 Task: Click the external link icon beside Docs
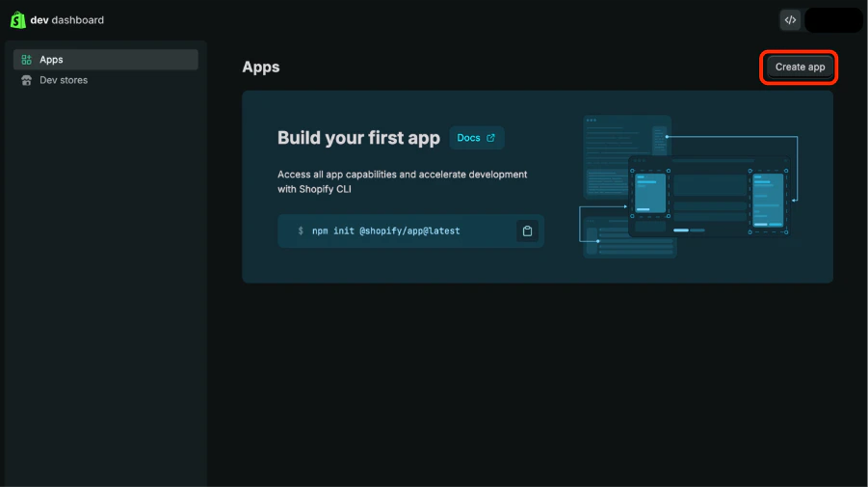[490, 138]
